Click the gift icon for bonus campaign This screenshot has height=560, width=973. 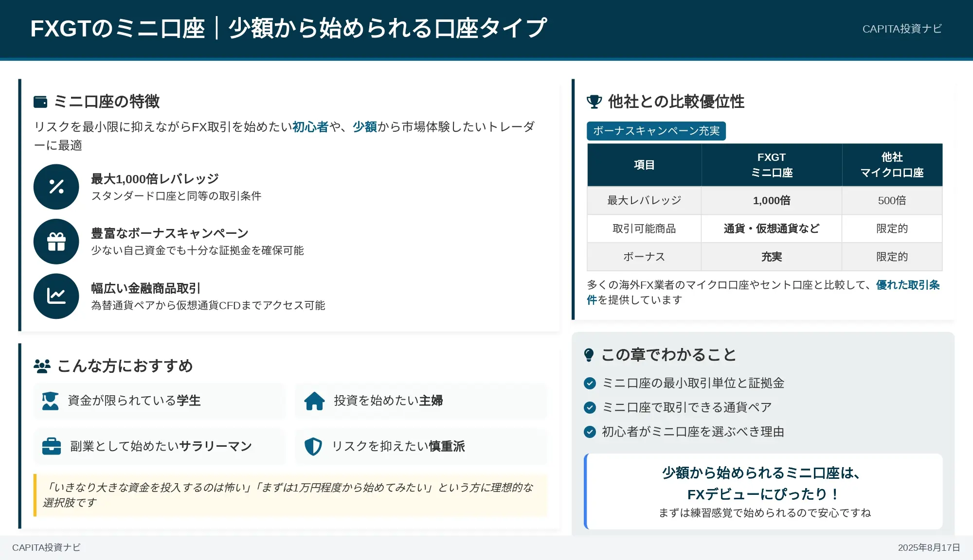pyautogui.click(x=56, y=242)
